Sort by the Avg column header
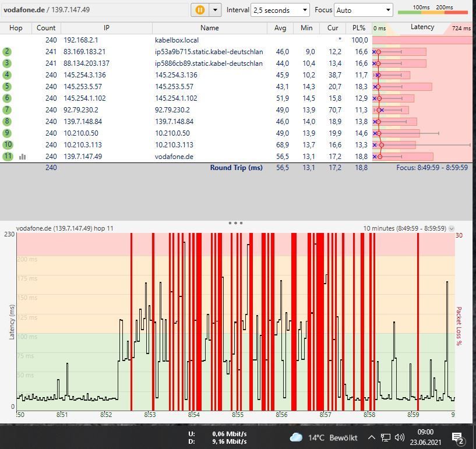The height and width of the screenshot is (449, 476). point(280,28)
